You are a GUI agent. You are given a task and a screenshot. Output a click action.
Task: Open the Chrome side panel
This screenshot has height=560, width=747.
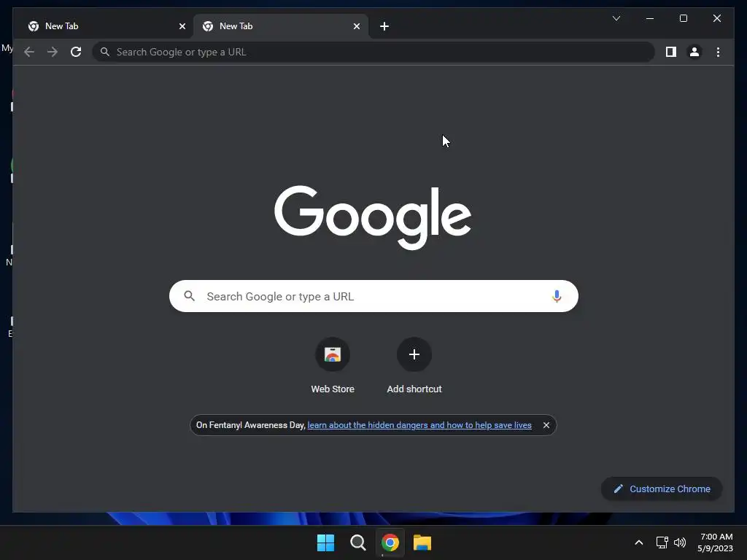click(671, 52)
